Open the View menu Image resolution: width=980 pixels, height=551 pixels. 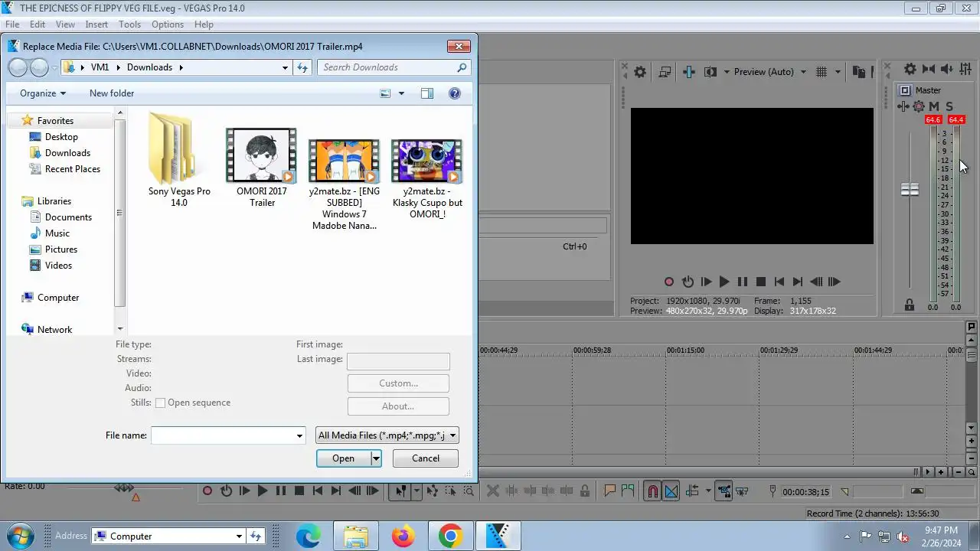(65, 24)
